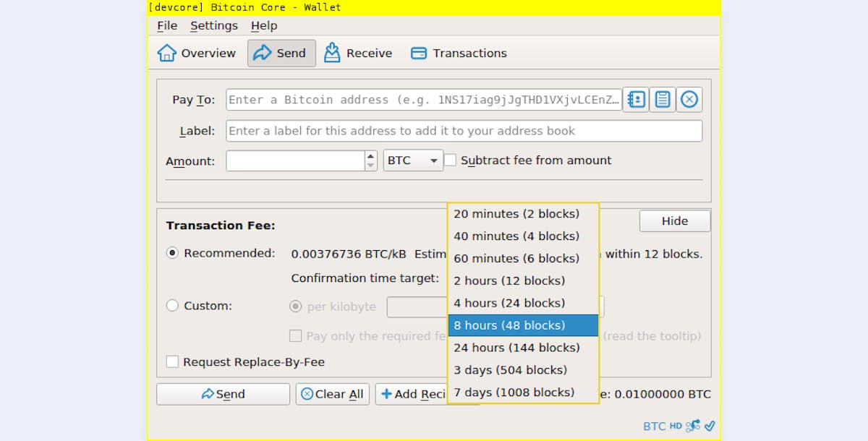
Task: Choose 60 minutes (6 blocks) target
Action: coord(523,259)
